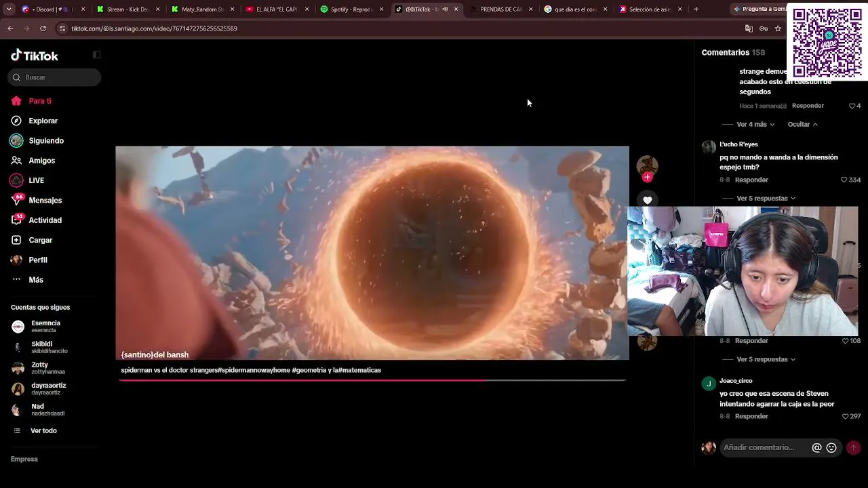Screen dimensions: 868x488
Task: Bookmark page with the star icon
Action: point(778,28)
